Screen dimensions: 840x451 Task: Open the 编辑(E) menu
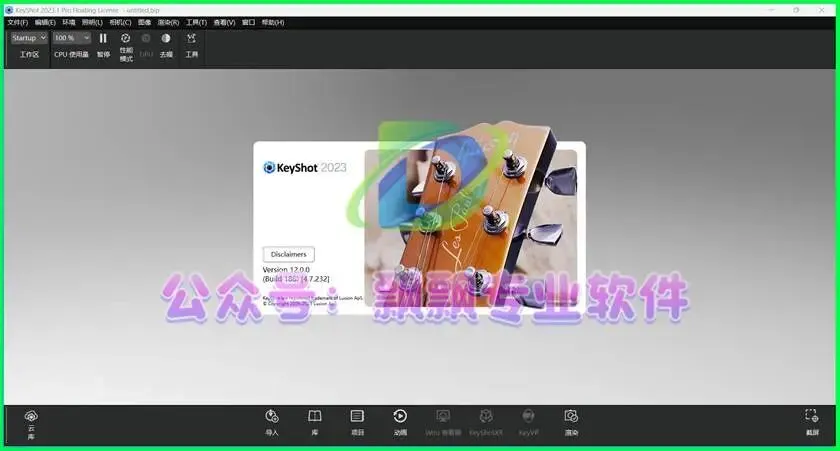click(x=45, y=22)
